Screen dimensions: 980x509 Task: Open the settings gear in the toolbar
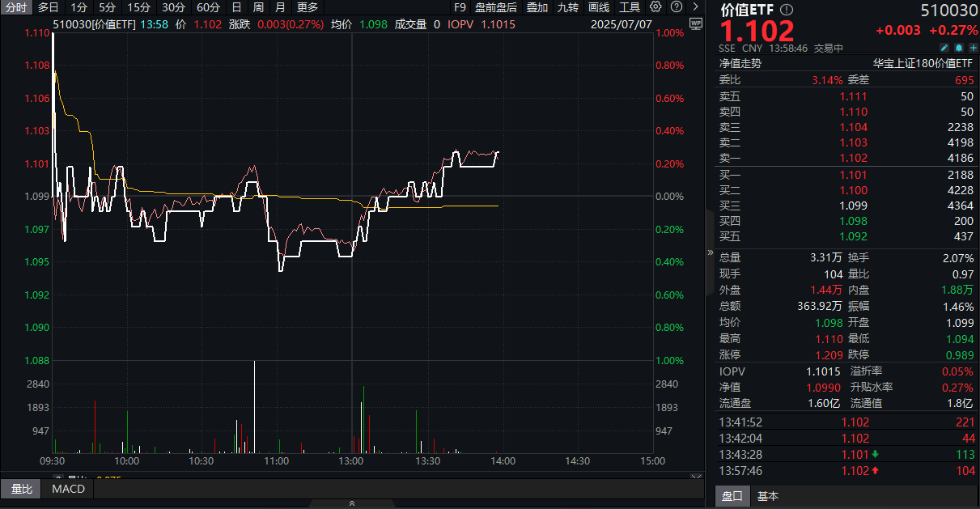tap(657, 7)
